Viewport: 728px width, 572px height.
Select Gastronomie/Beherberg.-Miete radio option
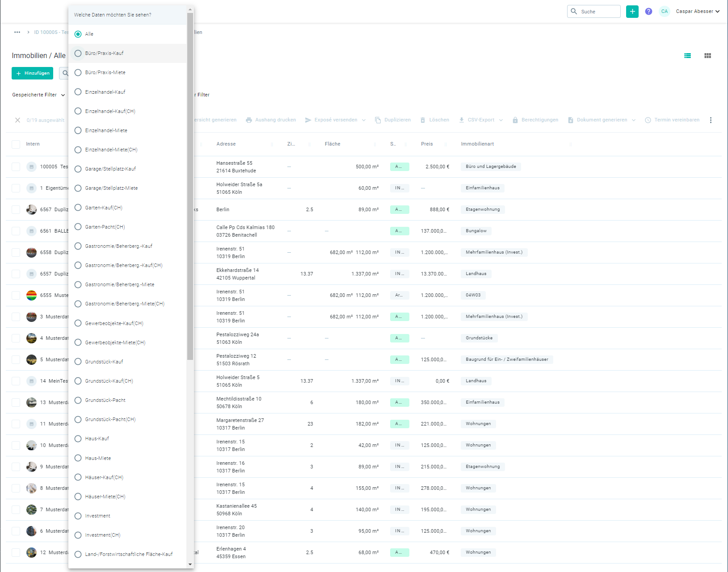78,284
